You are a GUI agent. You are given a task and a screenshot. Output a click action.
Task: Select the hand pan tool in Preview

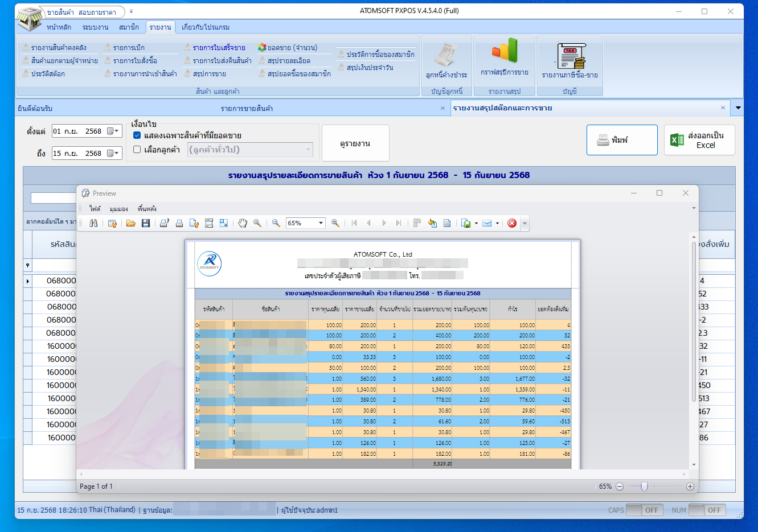(x=243, y=223)
